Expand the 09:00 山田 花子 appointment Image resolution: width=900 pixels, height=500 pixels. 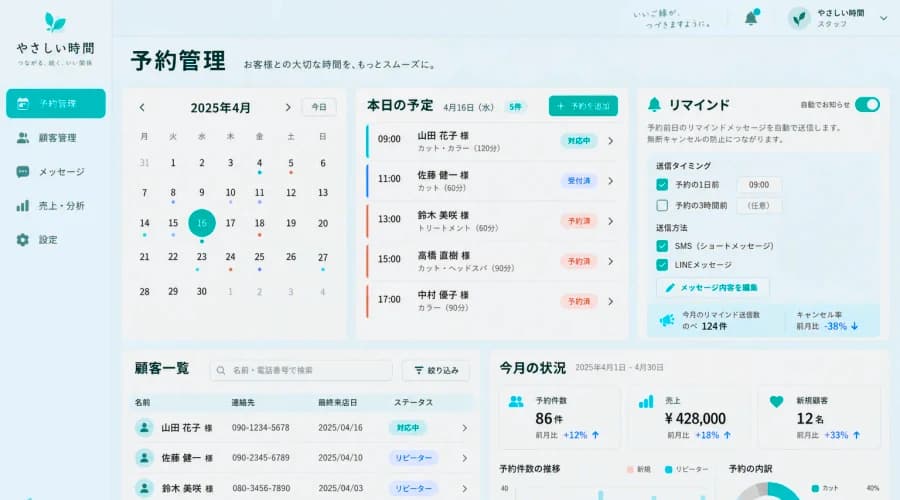610,141
